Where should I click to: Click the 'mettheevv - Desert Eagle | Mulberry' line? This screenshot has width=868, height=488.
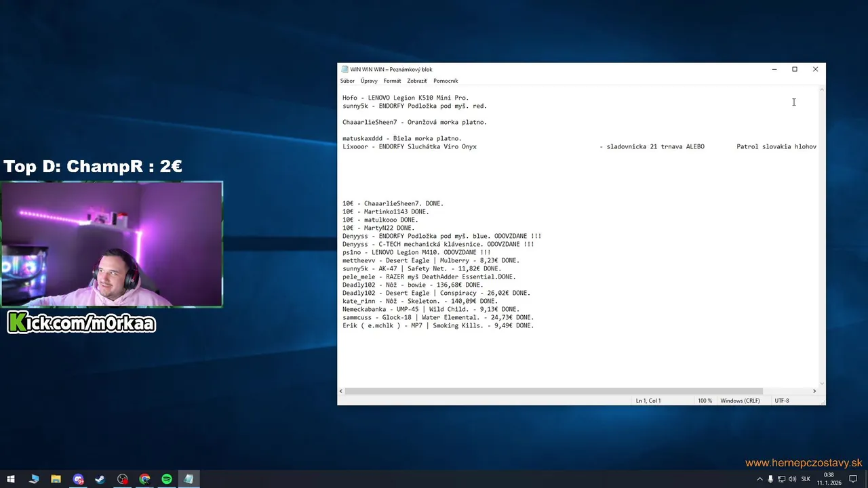431,260
